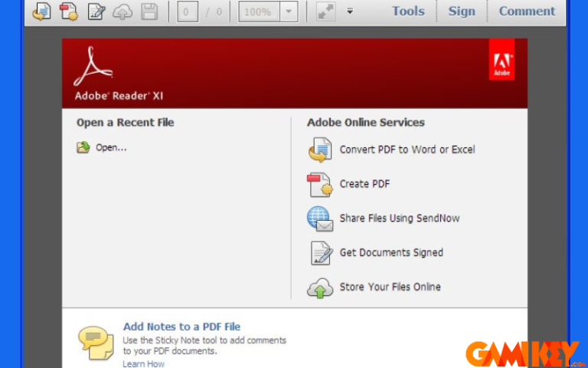The image size is (588, 368).
Task: Click the red Adobe logo badge
Action: [501, 59]
